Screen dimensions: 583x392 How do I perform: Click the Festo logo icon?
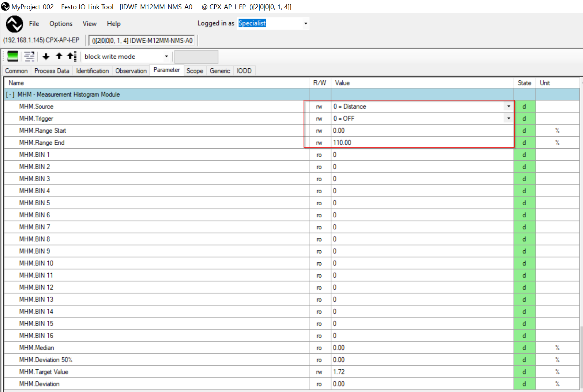(14, 24)
